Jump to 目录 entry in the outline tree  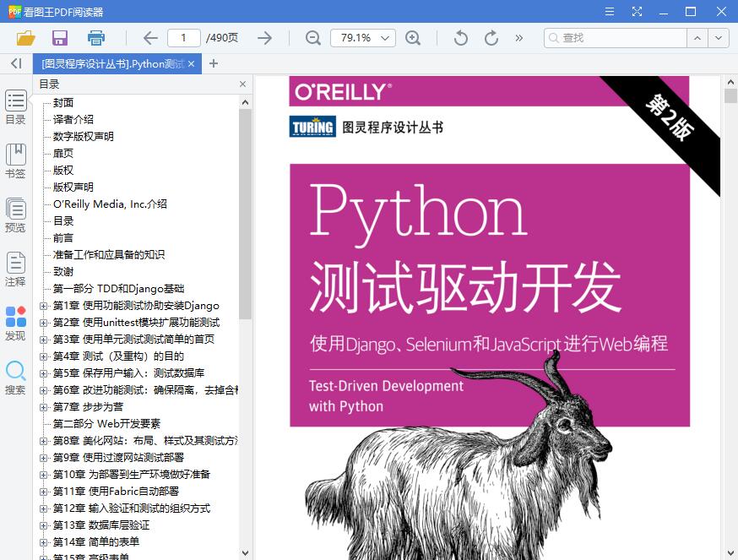pyautogui.click(x=63, y=221)
